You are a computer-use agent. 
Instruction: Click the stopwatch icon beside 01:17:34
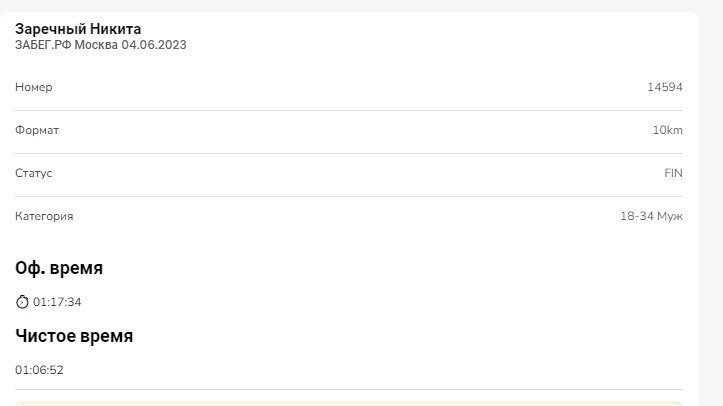[x=22, y=302]
